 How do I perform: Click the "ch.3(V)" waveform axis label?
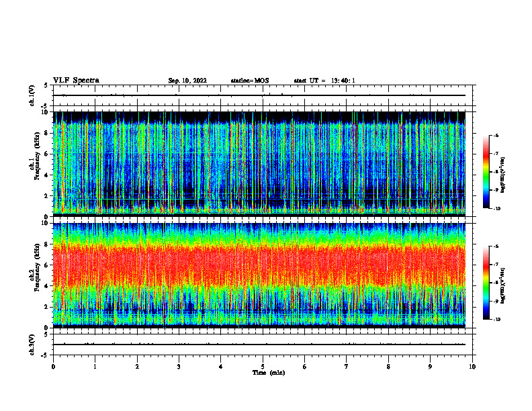tap(32, 345)
